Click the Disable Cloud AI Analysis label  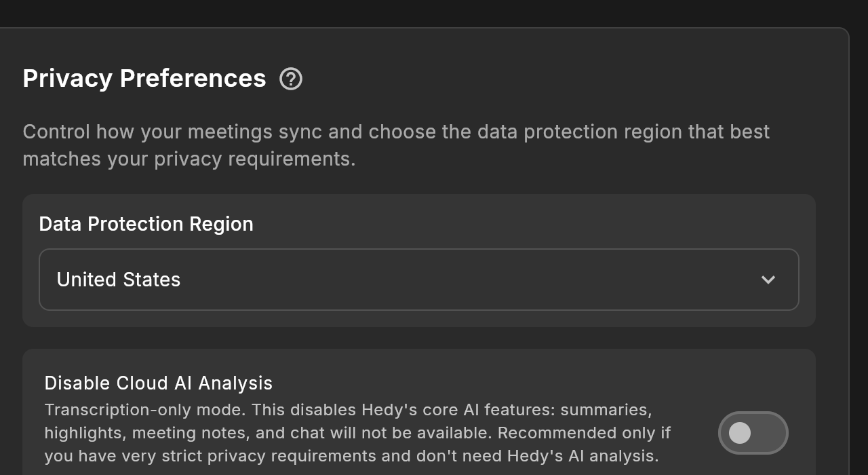pyautogui.click(x=158, y=383)
